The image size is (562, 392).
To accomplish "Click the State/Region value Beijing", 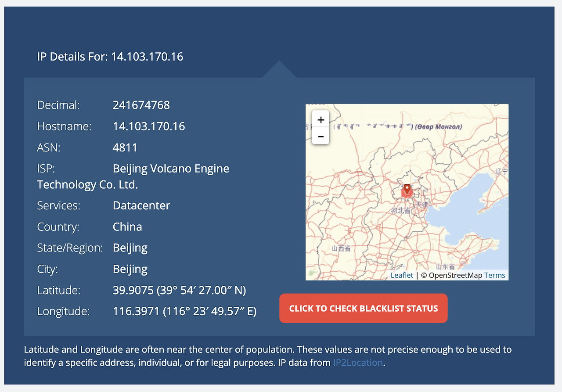I will tap(130, 248).
